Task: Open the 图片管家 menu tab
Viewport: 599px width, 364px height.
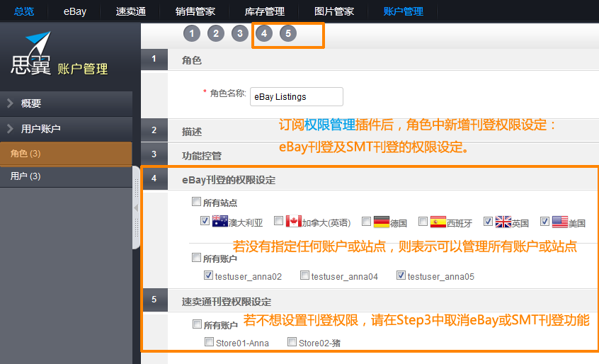Action: pos(334,11)
